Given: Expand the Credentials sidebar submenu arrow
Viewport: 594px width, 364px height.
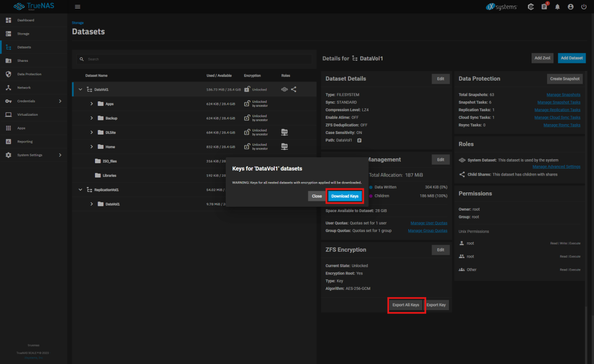Looking at the screenshot, I should [60, 101].
